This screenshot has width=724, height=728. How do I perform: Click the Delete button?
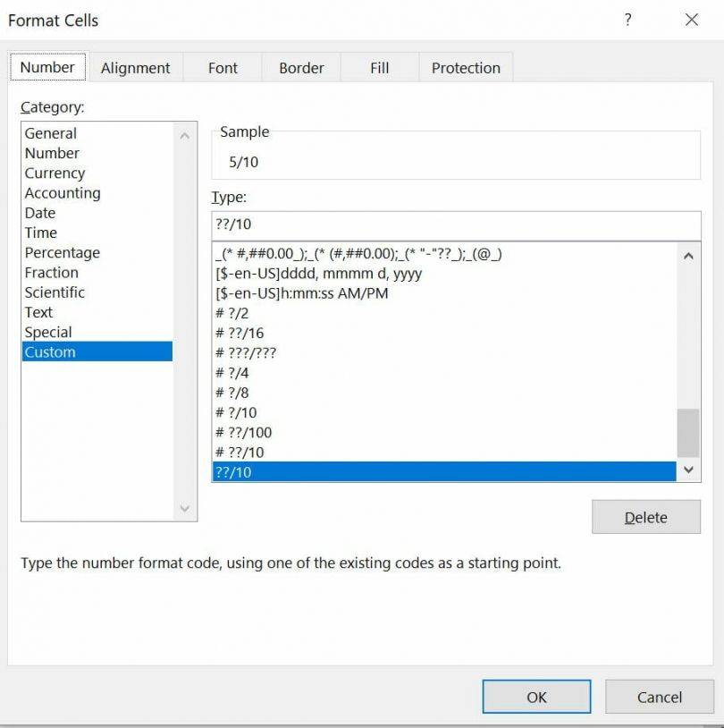[x=645, y=517]
